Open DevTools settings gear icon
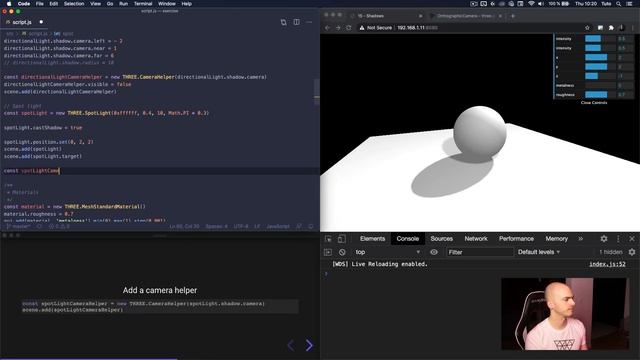This screenshot has width=640, height=360. (x=604, y=239)
